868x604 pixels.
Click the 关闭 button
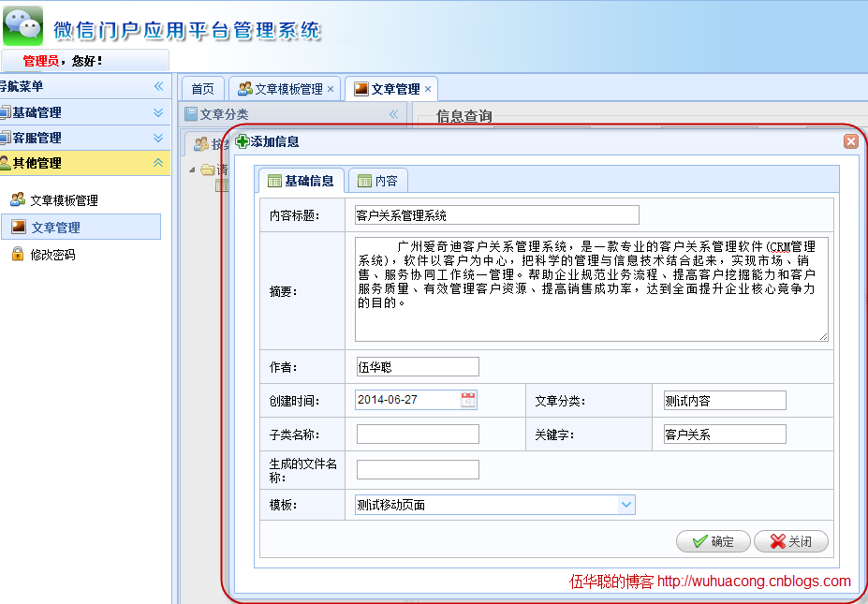(x=791, y=541)
